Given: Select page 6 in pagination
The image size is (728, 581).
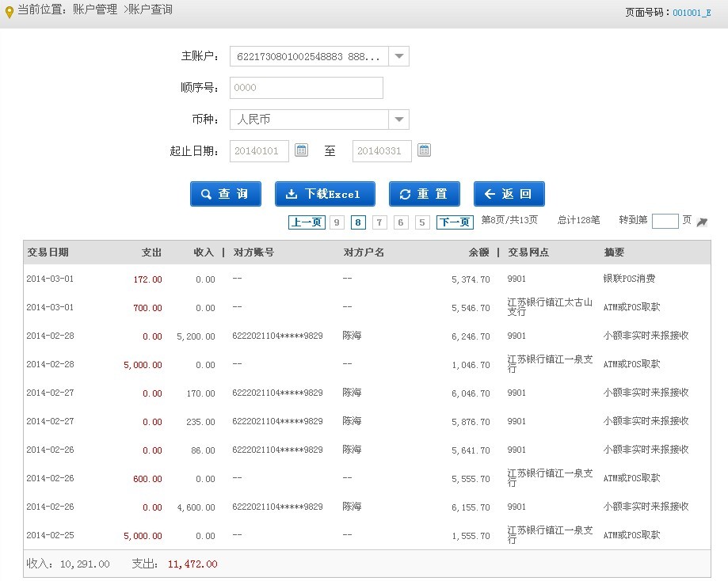Looking at the screenshot, I should (401, 222).
